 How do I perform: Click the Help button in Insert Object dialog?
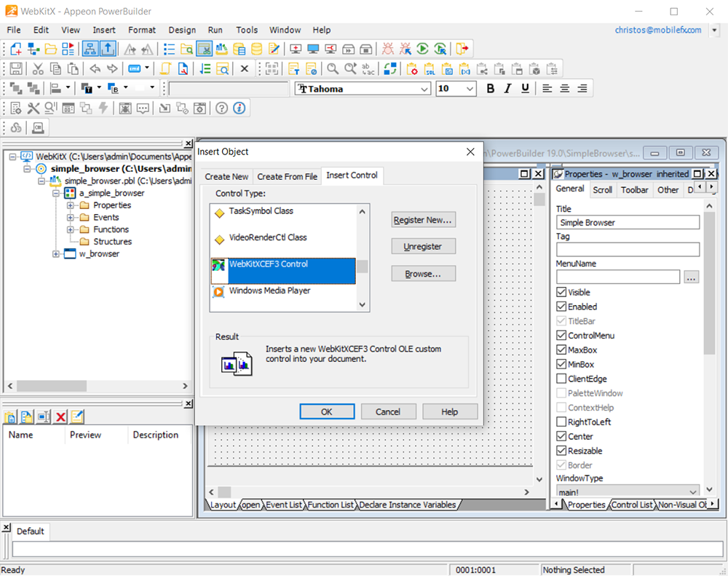[x=449, y=411]
